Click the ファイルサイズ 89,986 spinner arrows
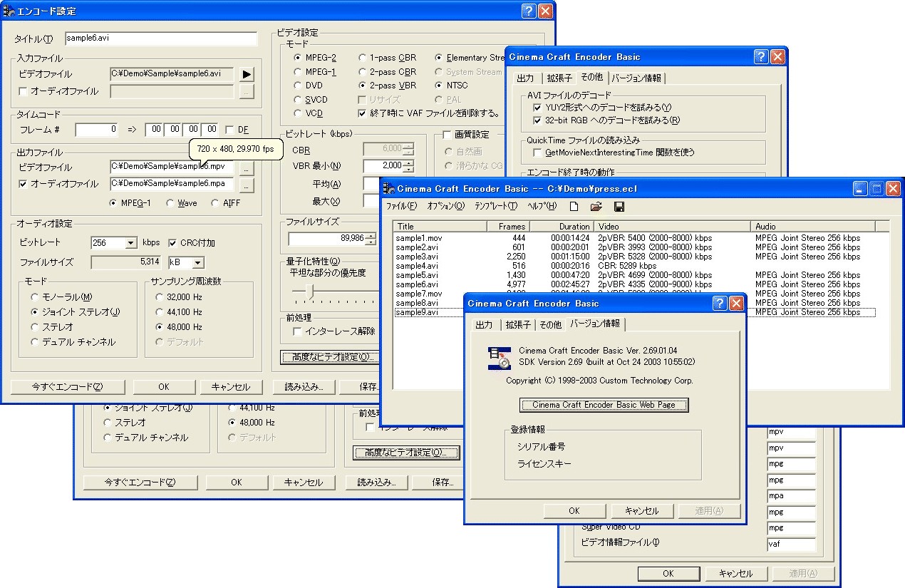Screen dimensions: 905x588 point(370,239)
